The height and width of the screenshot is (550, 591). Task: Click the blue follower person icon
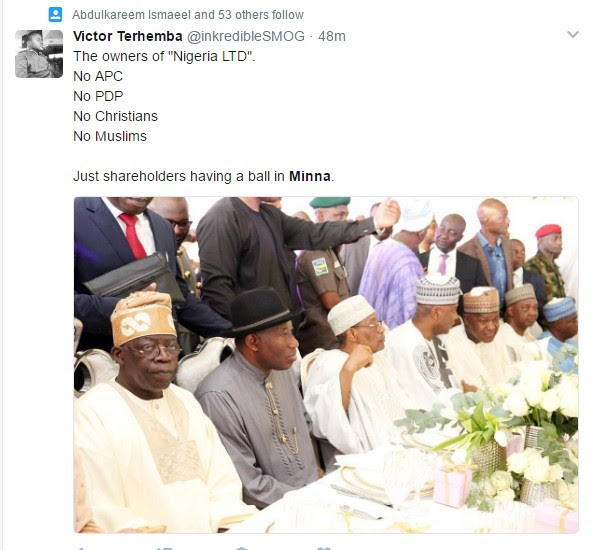55,15
